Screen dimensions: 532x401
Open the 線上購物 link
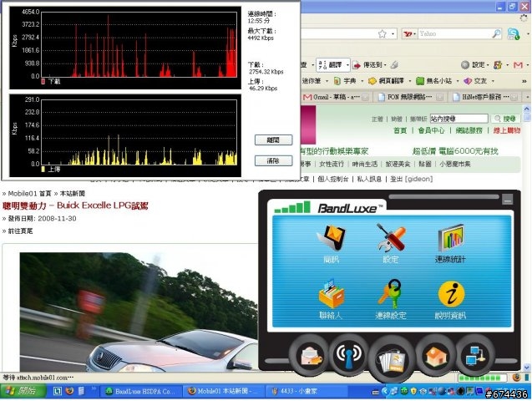click(507, 130)
